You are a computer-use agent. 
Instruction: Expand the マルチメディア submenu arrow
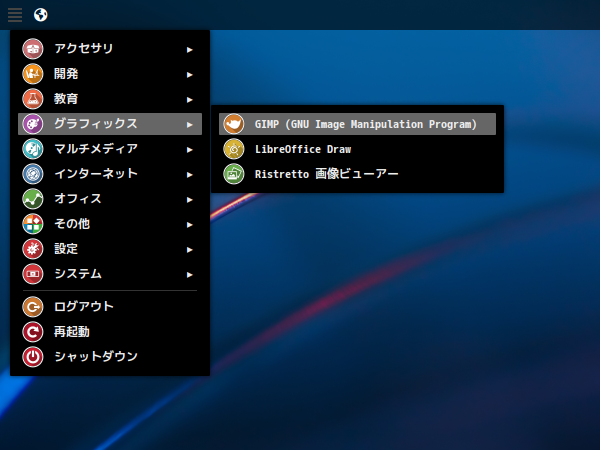point(189,150)
